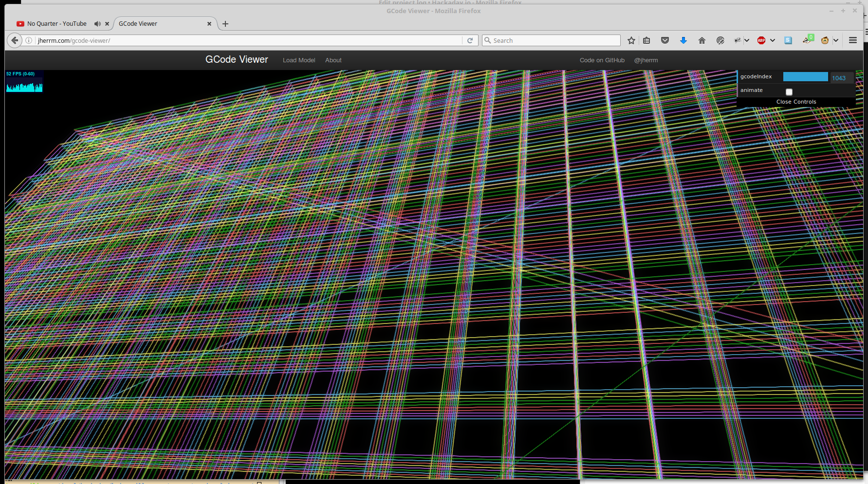Image resolution: width=868 pixels, height=484 pixels.
Task: Open the Firefox hamburger menu
Action: (x=853, y=40)
